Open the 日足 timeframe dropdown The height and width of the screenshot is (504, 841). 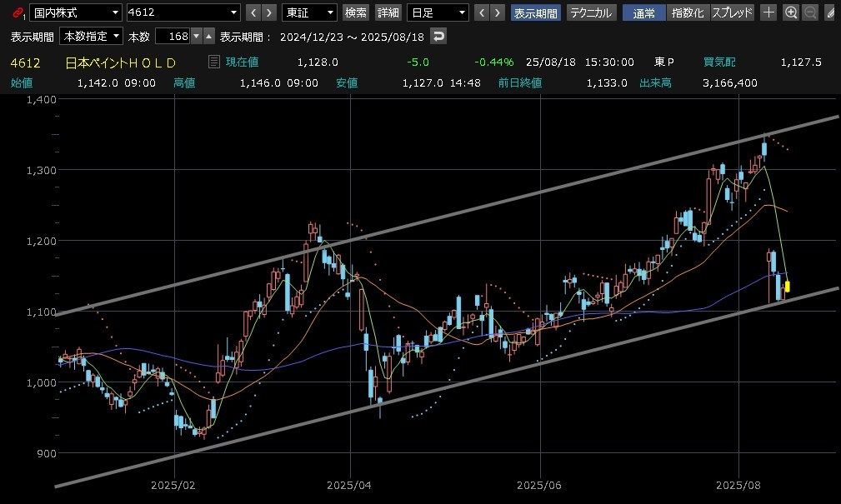438,12
